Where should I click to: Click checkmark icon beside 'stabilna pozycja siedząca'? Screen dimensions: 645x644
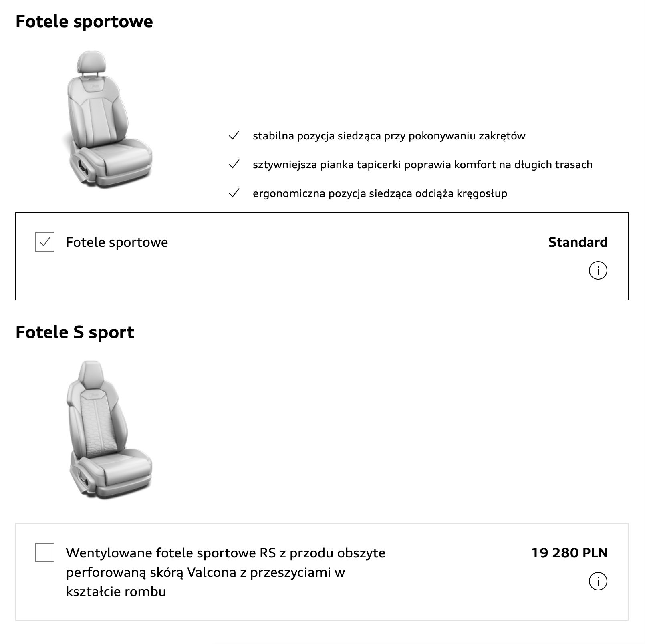(x=234, y=135)
